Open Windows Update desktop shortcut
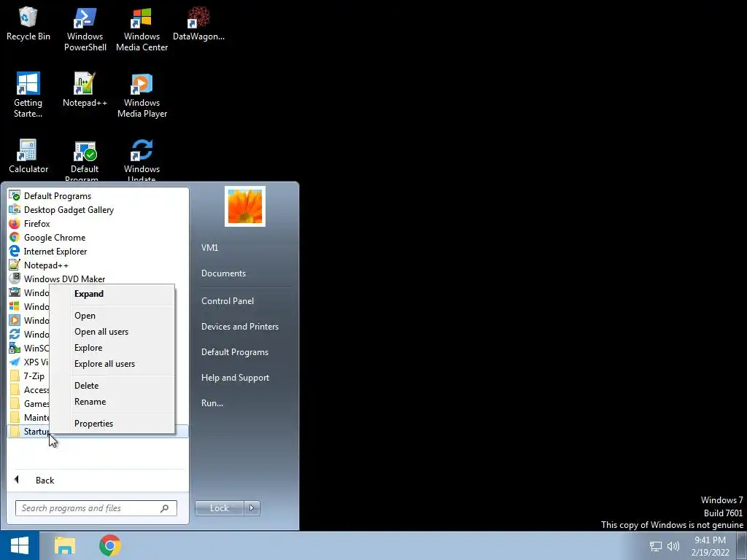The image size is (747, 560). [x=142, y=160]
